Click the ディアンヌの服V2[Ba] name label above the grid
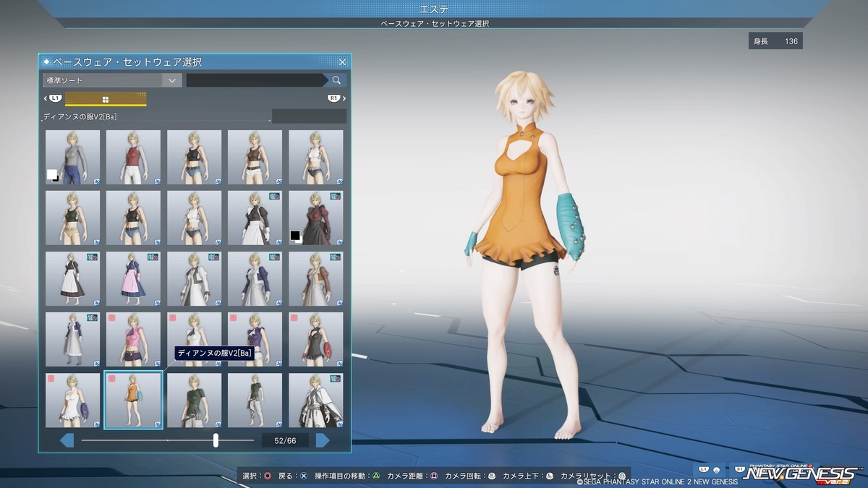The height and width of the screenshot is (488, 868). [x=80, y=116]
